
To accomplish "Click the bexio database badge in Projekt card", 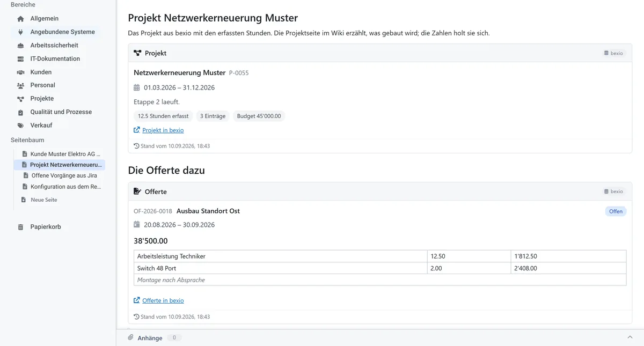I will (x=613, y=53).
